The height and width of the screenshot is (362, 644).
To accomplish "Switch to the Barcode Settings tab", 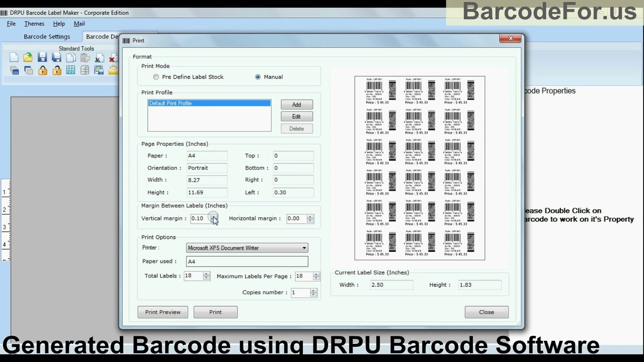I will point(47,37).
